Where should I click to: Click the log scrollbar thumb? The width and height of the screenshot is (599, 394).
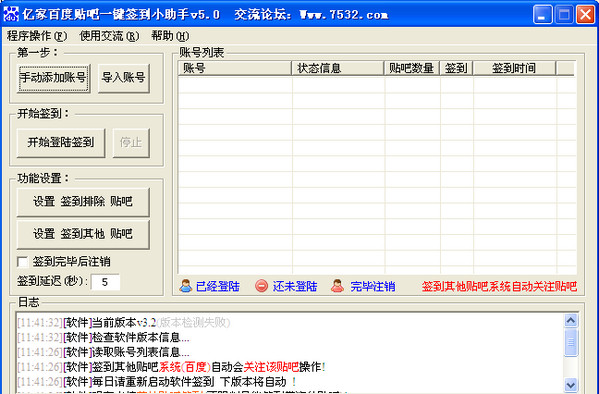(571, 342)
